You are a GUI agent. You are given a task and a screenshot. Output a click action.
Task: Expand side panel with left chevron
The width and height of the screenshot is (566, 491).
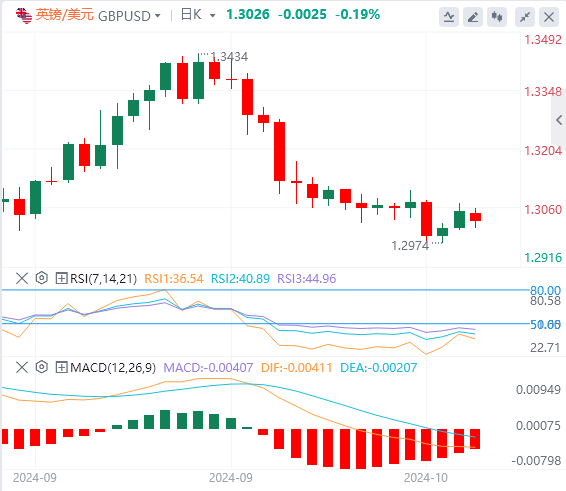pos(559,120)
